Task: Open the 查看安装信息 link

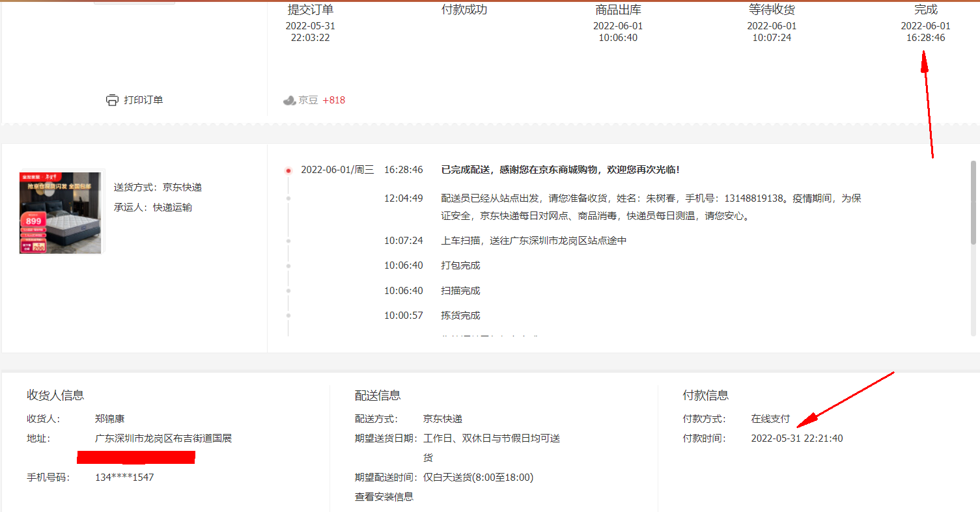Action: (384, 497)
